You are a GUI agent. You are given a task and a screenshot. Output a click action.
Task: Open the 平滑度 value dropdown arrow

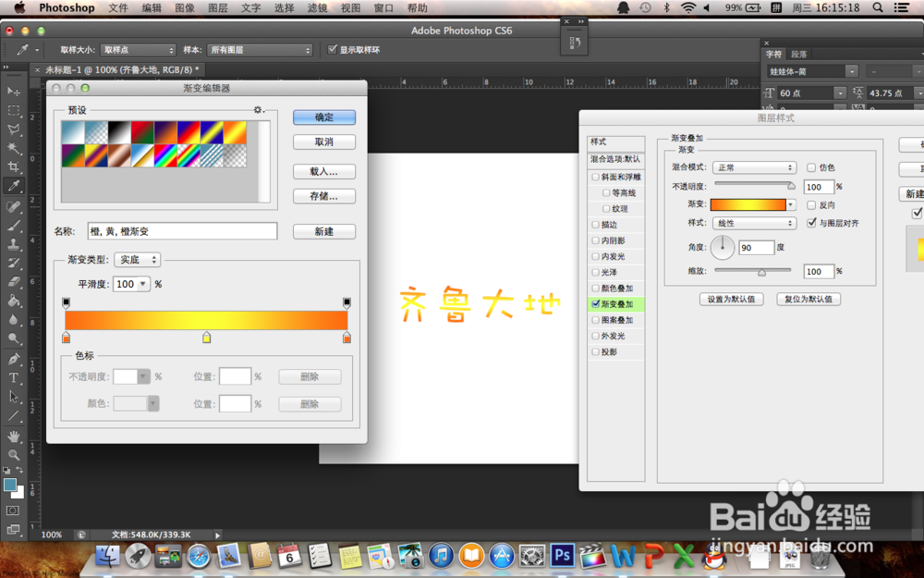(143, 284)
